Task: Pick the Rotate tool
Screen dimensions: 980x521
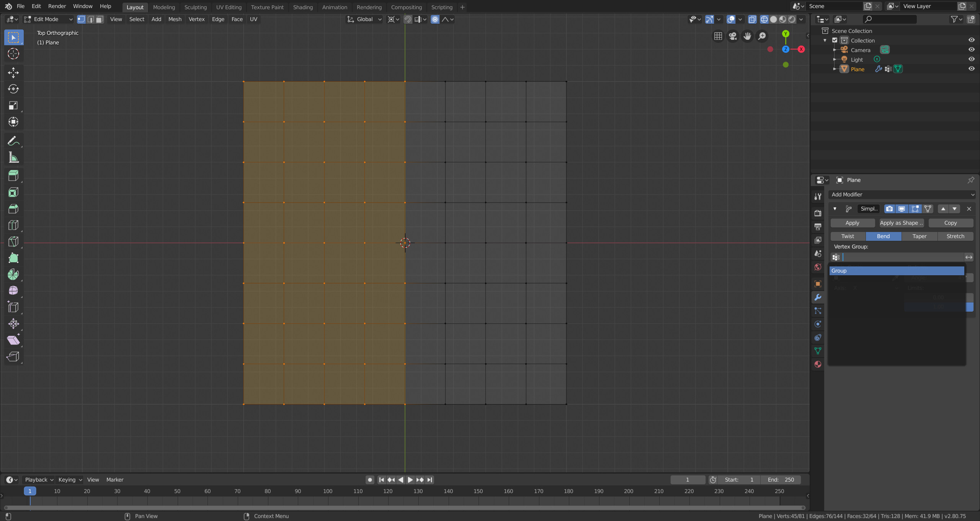Action: (x=13, y=89)
